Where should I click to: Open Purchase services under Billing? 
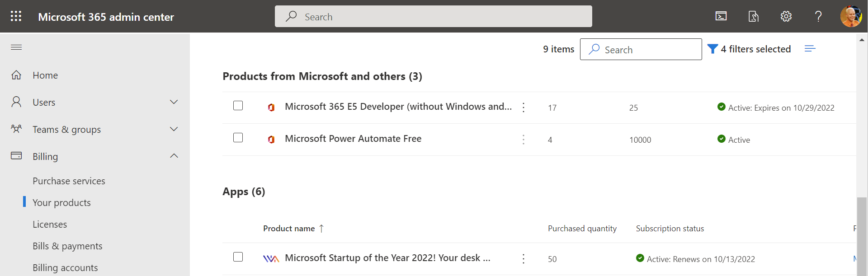pos(69,181)
